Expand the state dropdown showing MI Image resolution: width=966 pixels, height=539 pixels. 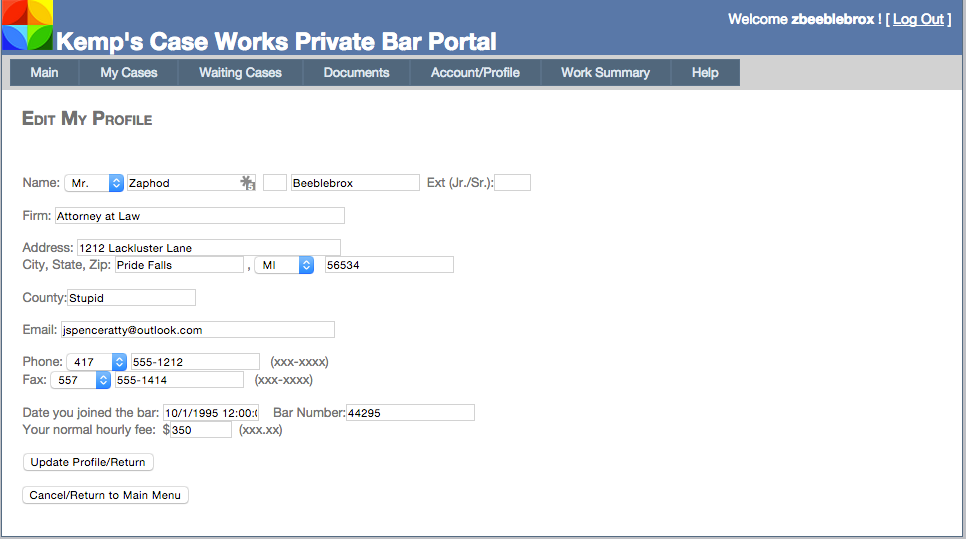pos(284,265)
